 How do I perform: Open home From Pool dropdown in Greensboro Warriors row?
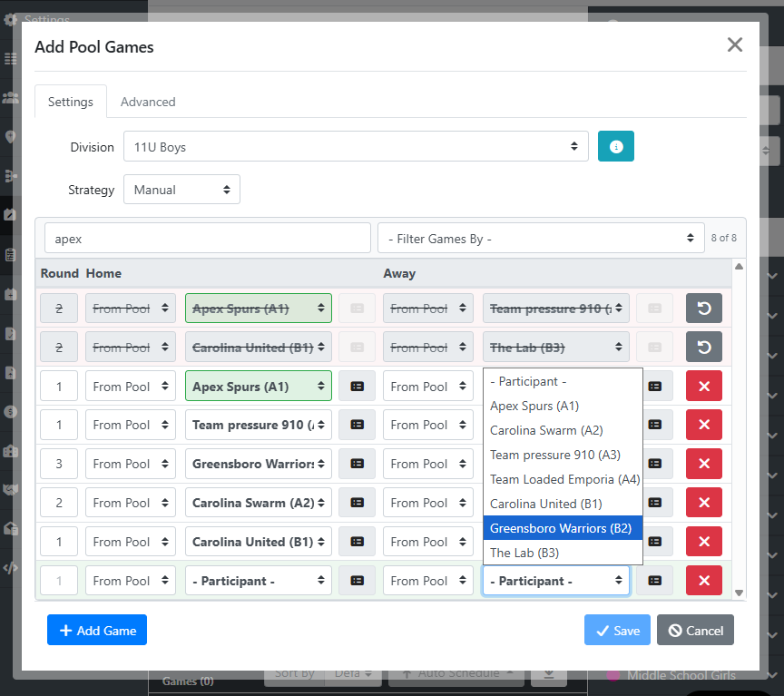click(131, 464)
